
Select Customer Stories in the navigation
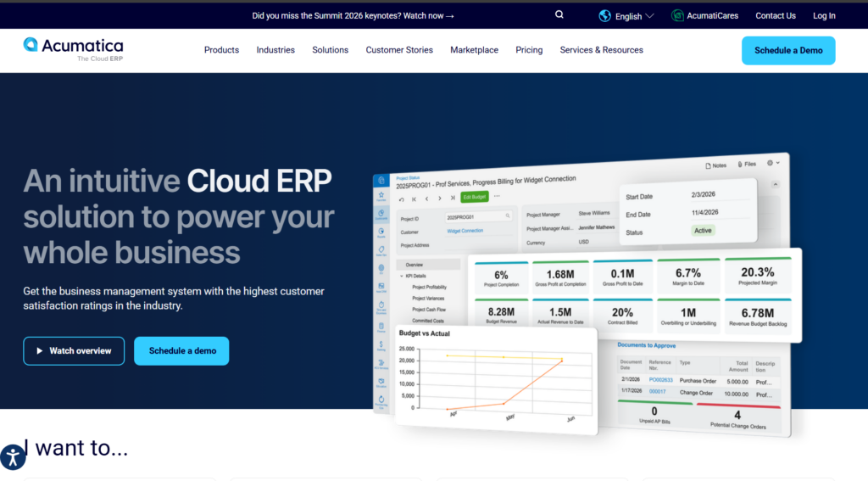[x=399, y=50]
